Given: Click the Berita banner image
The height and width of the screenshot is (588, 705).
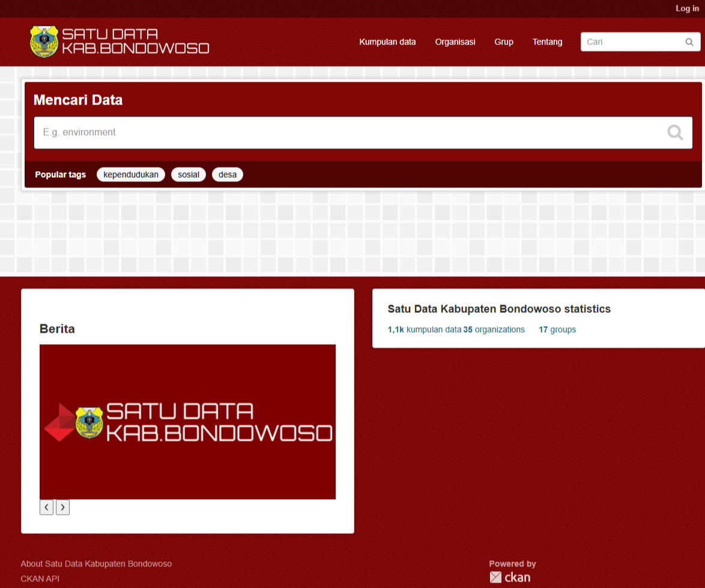Looking at the screenshot, I should pyautogui.click(x=187, y=422).
